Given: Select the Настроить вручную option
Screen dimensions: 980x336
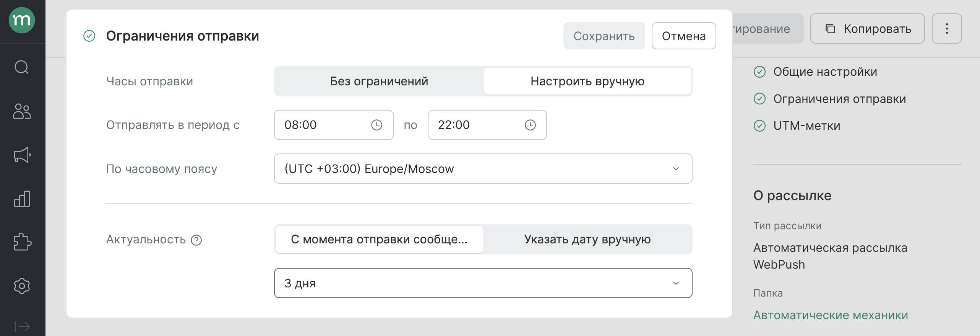Looking at the screenshot, I should [587, 81].
